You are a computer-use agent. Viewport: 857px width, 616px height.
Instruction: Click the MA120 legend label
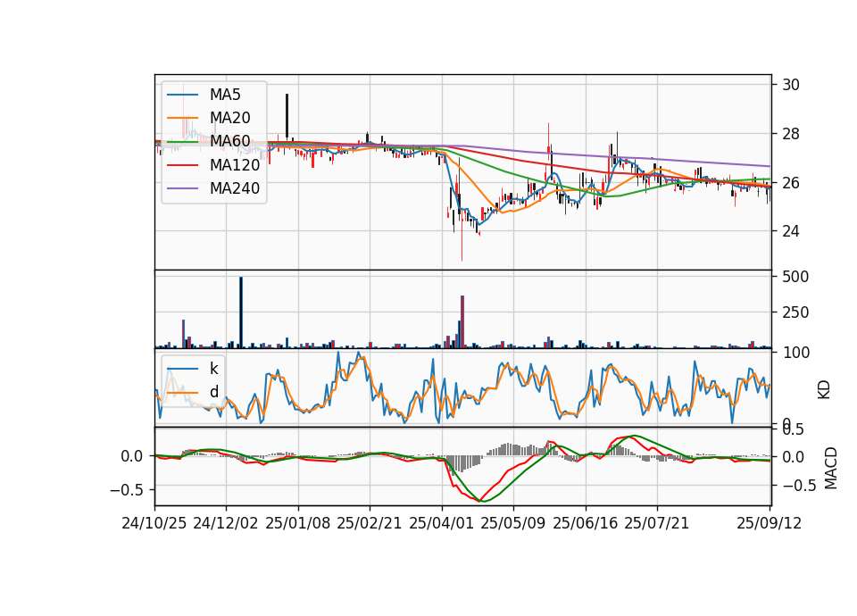click(x=235, y=165)
